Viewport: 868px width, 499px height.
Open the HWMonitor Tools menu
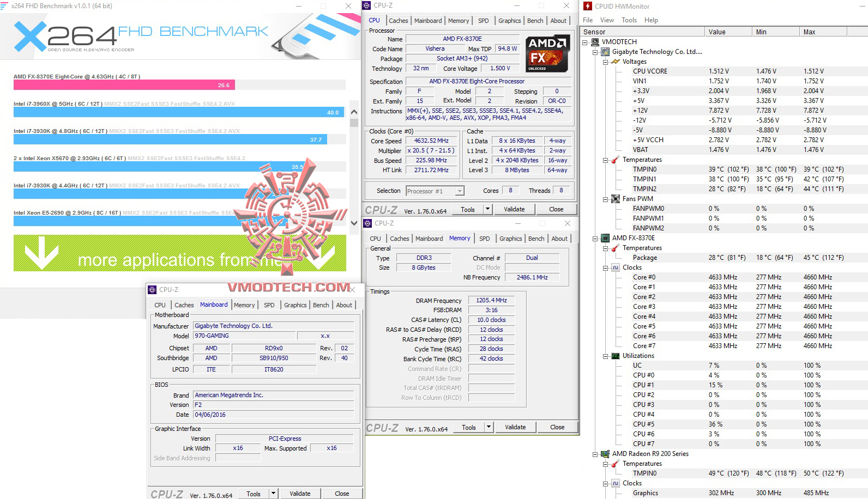pyautogui.click(x=629, y=20)
